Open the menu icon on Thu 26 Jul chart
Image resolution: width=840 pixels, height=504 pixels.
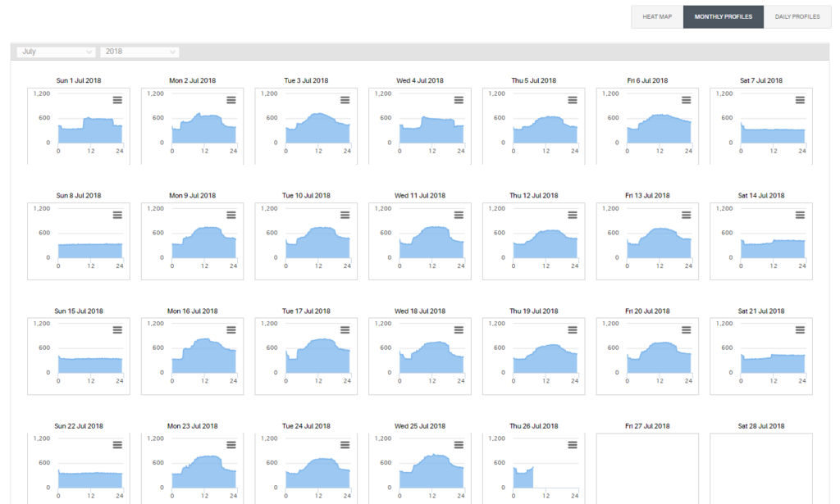coord(572,445)
